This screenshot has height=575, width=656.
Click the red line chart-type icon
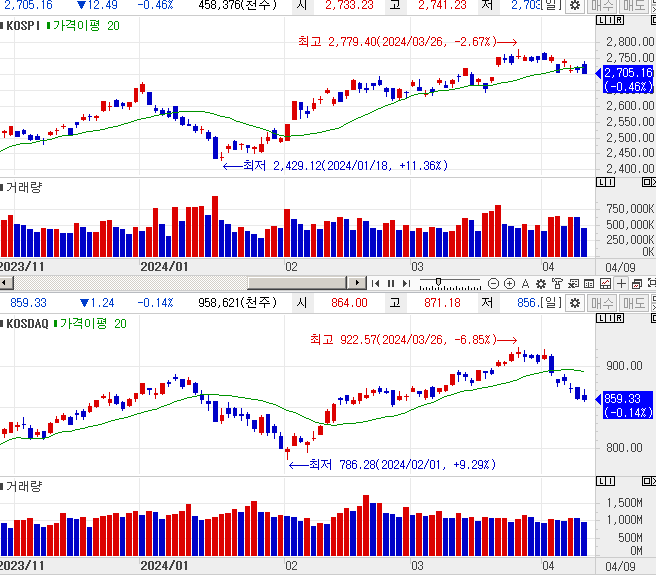605,283
